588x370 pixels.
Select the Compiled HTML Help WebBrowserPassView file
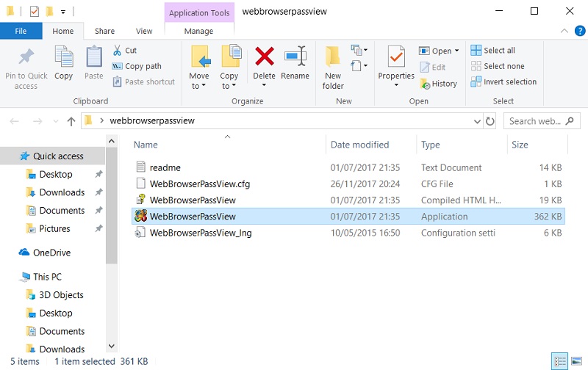point(348,200)
